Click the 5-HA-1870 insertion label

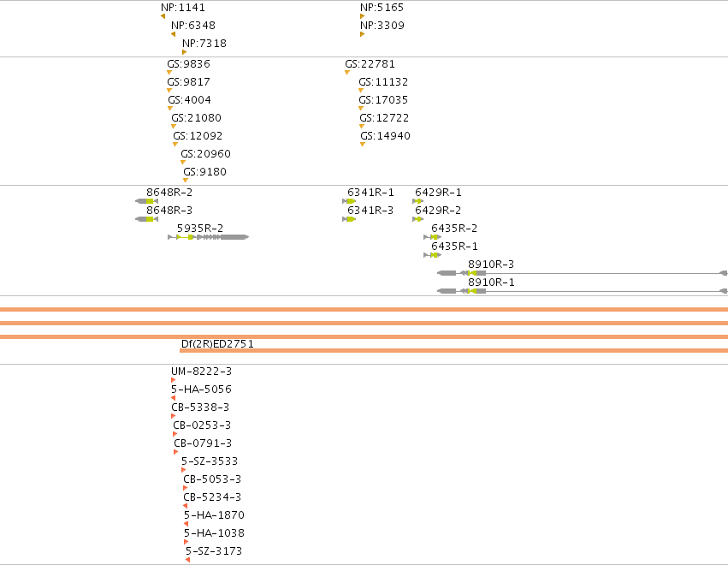[214, 515]
